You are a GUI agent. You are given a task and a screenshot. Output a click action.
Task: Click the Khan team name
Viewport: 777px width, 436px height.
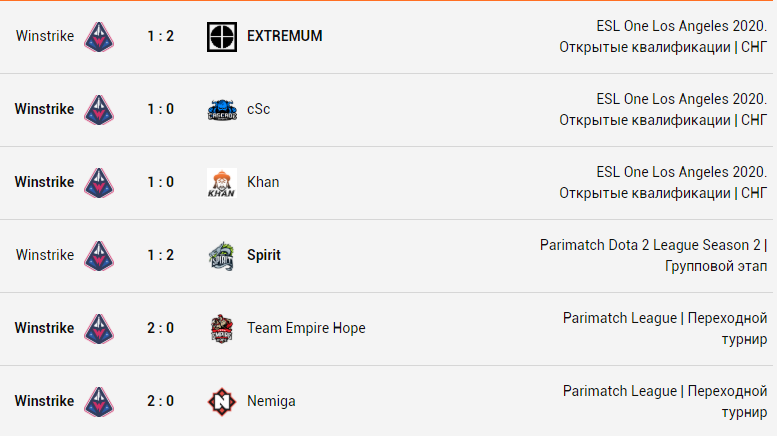263,182
